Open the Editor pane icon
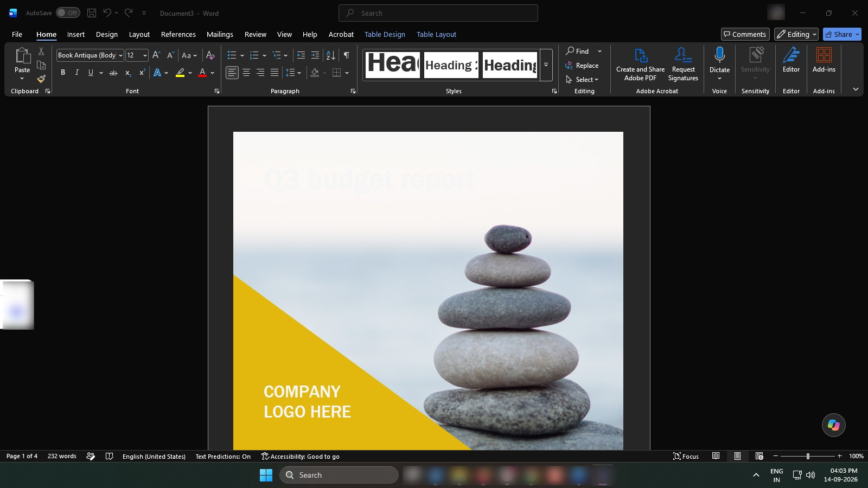The height and width of the screenshot is (488, 868). pyautogui.click(x=791, y=60)
